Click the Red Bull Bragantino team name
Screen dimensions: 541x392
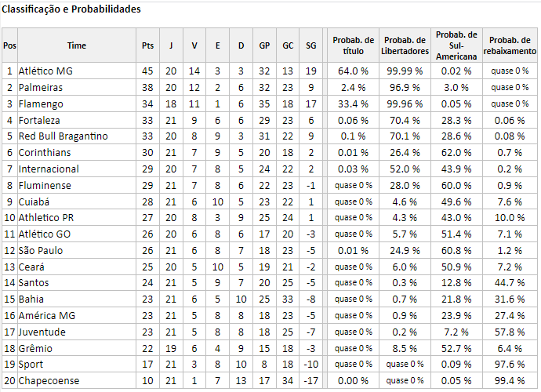click(64, 136)
